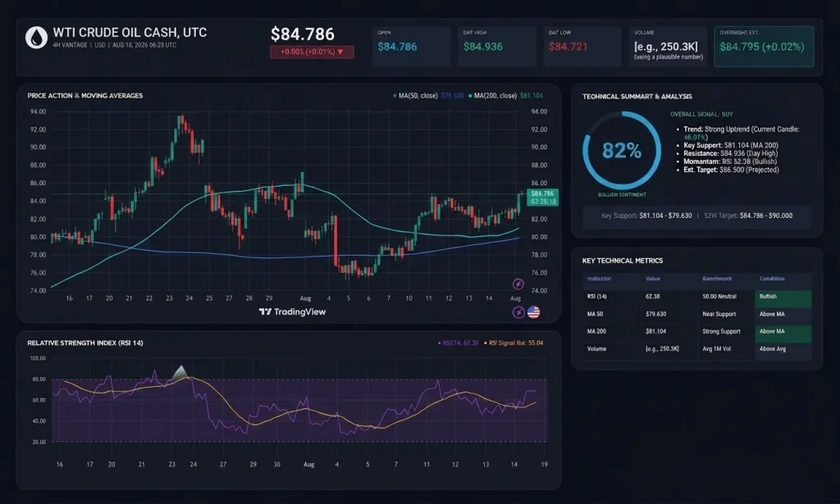840x504 pixels.
Task: Click the oil drop logo icon
Action: click(36, 38)
